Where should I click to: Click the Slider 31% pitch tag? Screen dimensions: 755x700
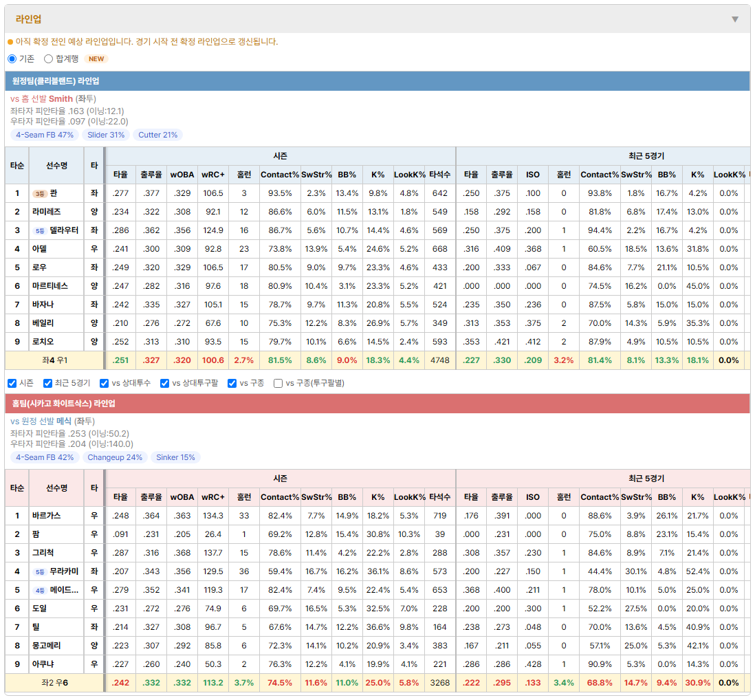pyautogui.click(x=106, y=135)
